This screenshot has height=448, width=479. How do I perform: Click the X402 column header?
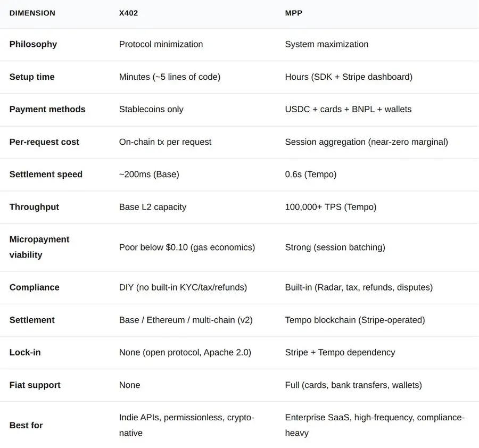(x=128, y=13)
